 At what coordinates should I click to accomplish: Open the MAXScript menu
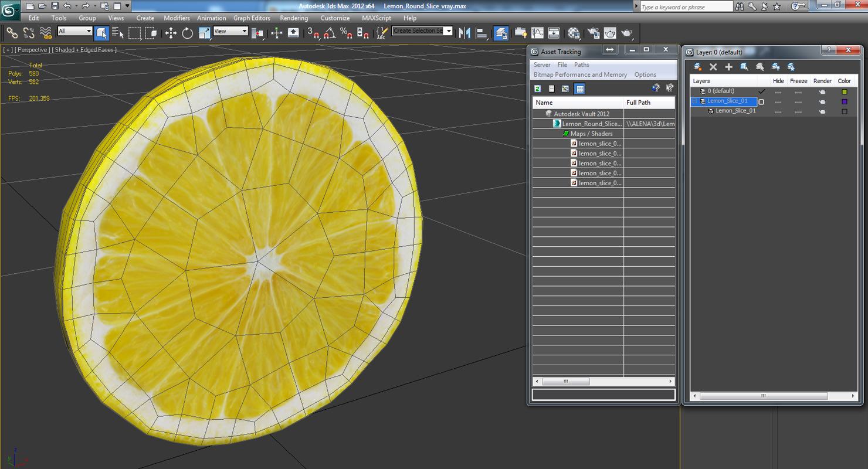pos(377,18)
